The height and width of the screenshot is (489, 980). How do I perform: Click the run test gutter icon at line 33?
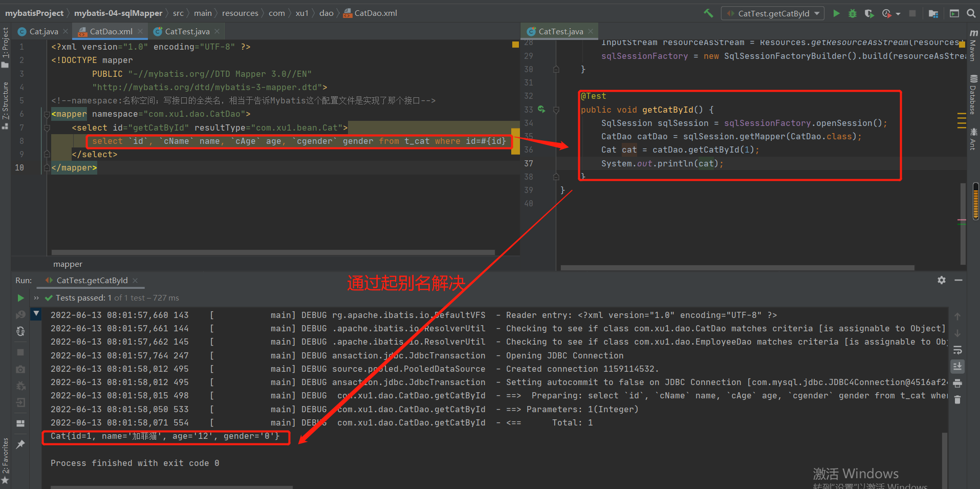point(541,109)
